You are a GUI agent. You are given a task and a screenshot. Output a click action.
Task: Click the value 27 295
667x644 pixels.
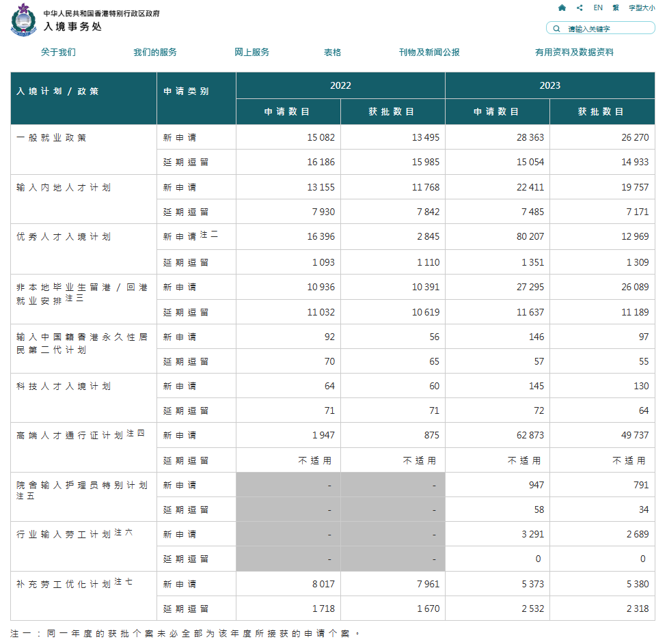530,288
